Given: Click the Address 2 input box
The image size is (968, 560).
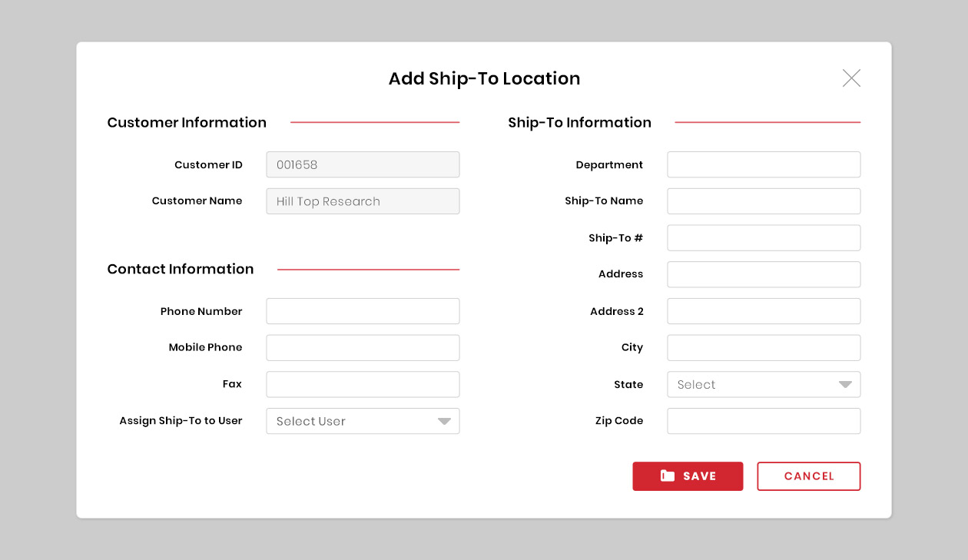Looking at the screenshot, I should [764, 311].
